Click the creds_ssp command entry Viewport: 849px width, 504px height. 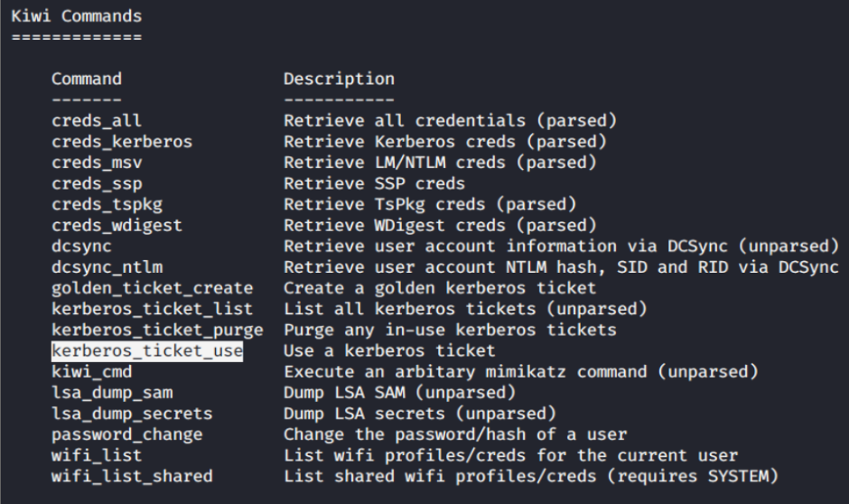[x=97, y=183]
